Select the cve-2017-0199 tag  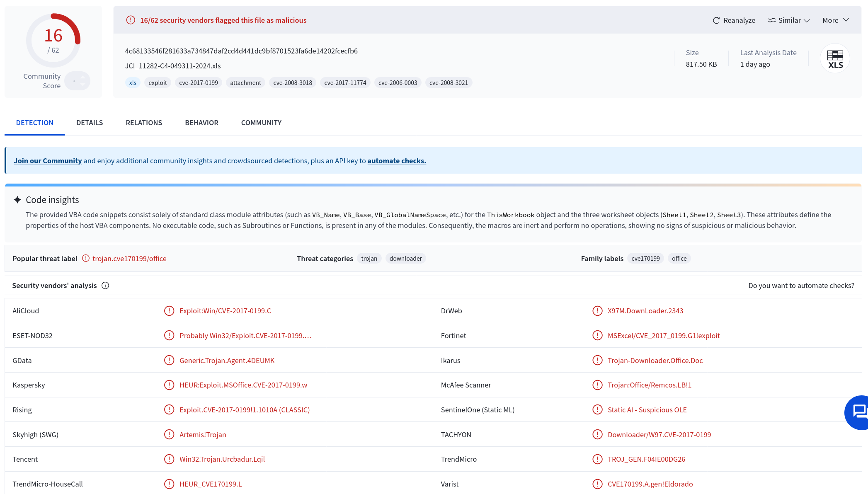tap(199, 83)
